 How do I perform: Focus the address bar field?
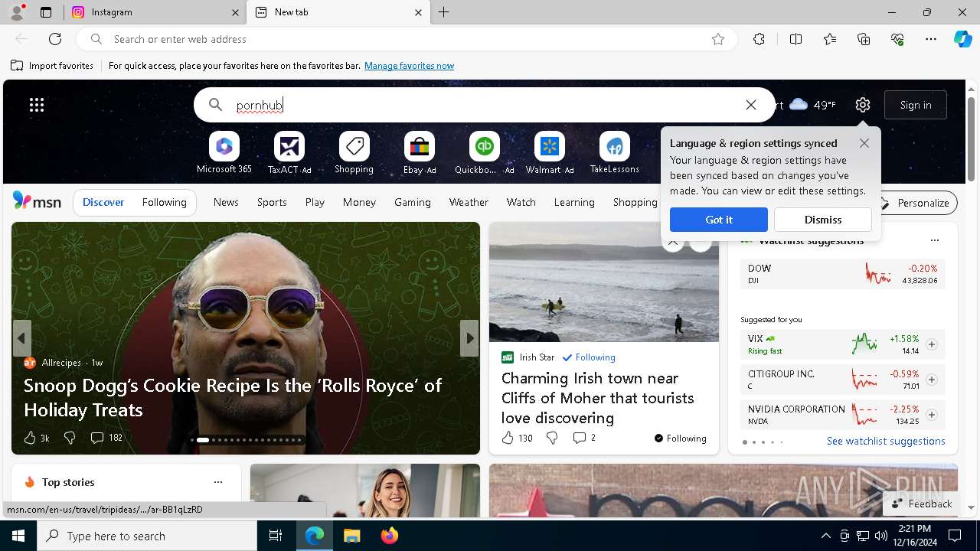tap(406, 39)
